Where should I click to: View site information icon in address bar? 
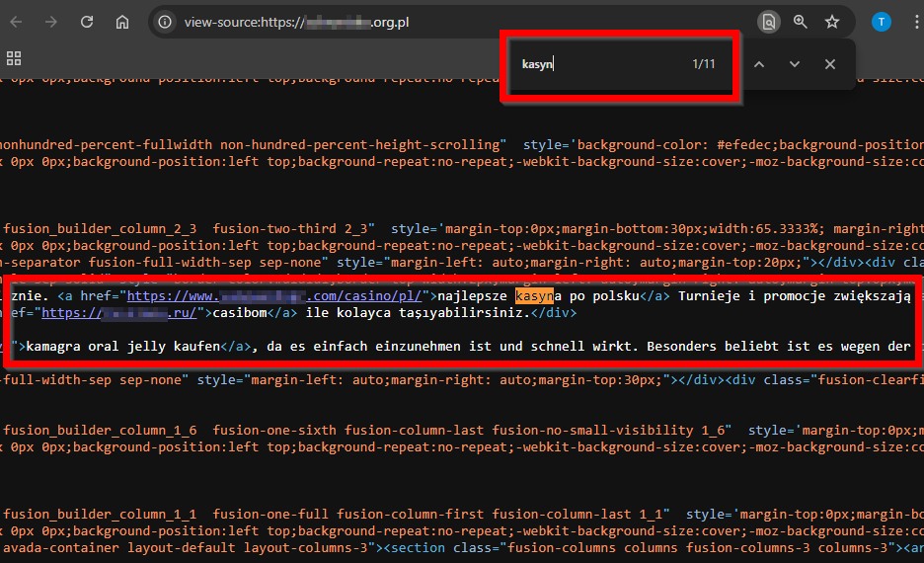point(166,22)
